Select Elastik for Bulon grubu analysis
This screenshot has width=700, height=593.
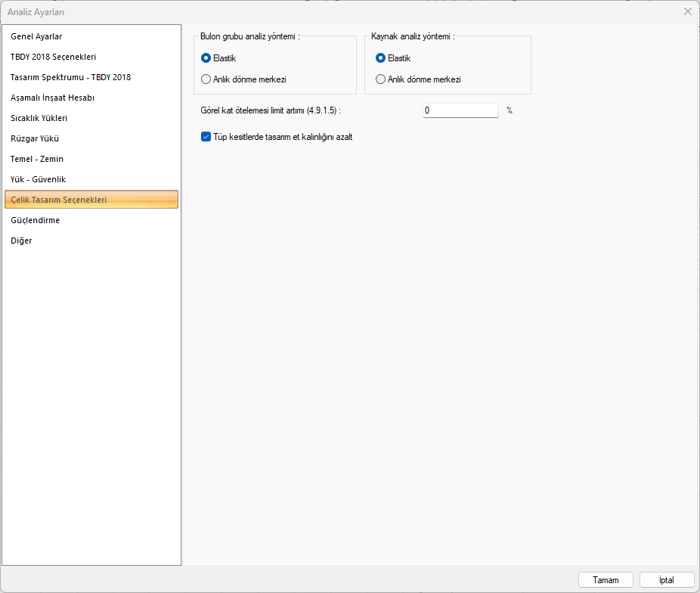click(206, 58)
